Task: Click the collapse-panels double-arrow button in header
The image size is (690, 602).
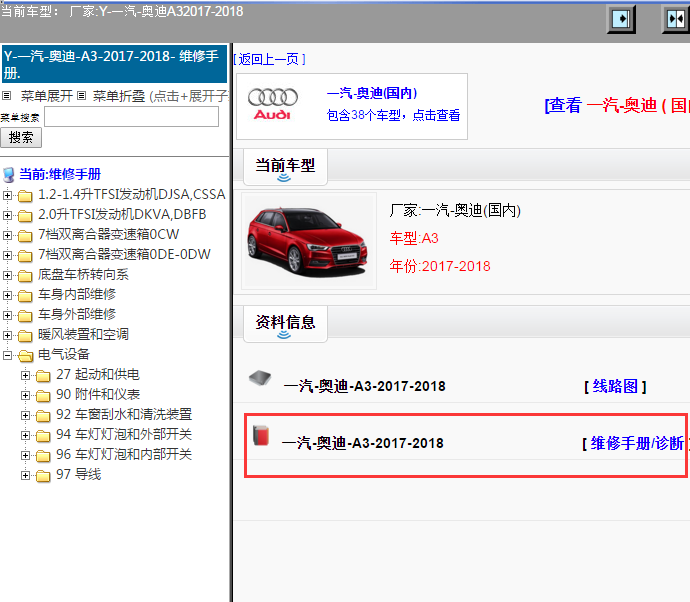Action: 676,19
